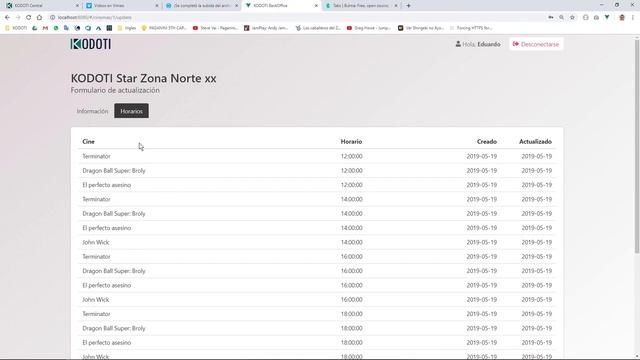Click El perfecto asesino at 18:00:00
Image resolution: width=640 pixels, height=360 pixels.
pyautogui.click(x=107, y=342)
